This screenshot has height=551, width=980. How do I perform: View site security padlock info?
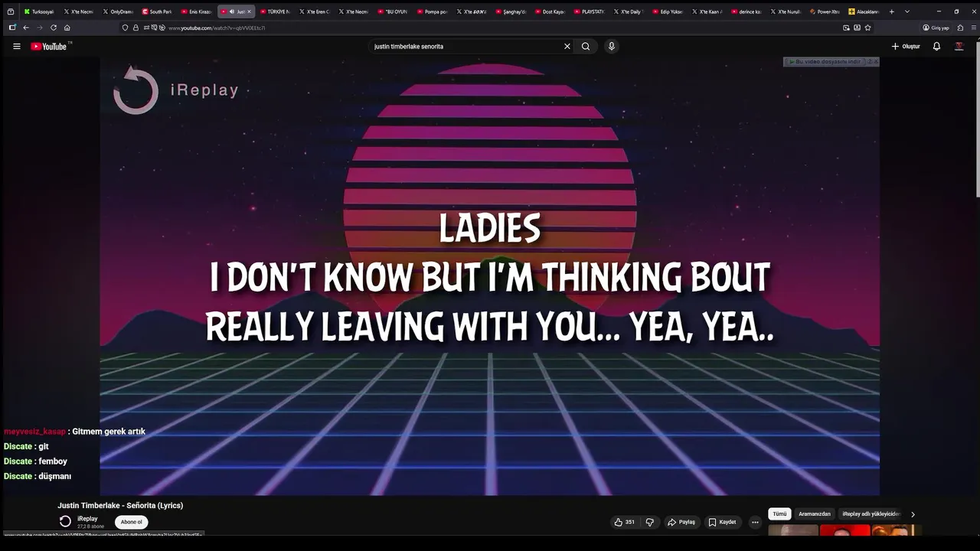[136, 28]
